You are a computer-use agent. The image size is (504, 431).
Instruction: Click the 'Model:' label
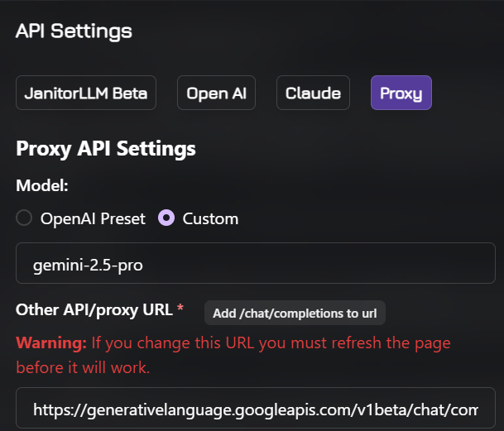[41, 184]
